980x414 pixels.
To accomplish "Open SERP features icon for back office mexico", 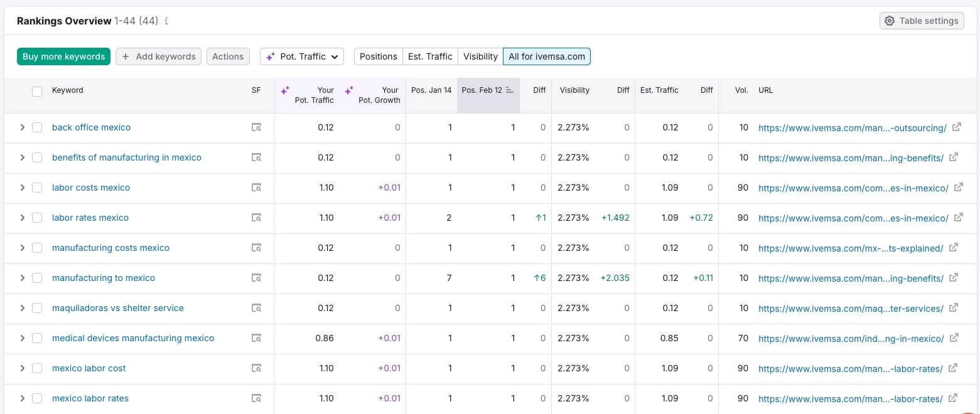I will tap(256, 127).
